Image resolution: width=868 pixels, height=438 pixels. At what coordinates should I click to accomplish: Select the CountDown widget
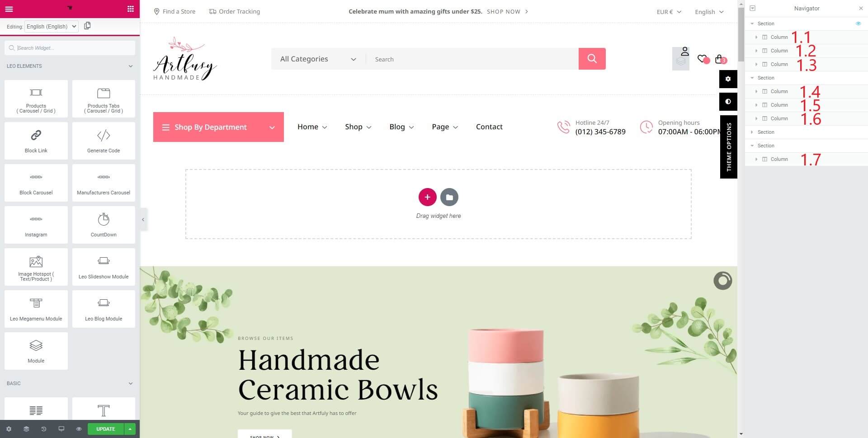pos(104,225)
